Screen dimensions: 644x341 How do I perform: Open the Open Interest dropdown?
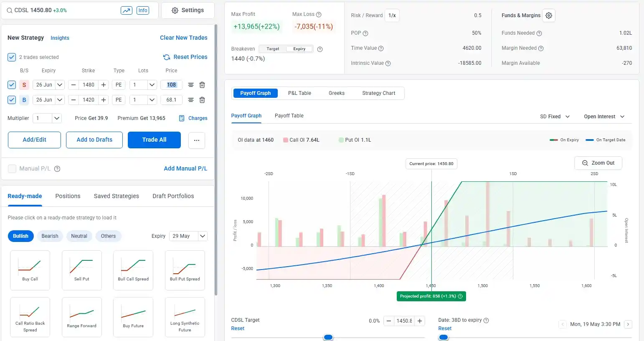[604, 117]
